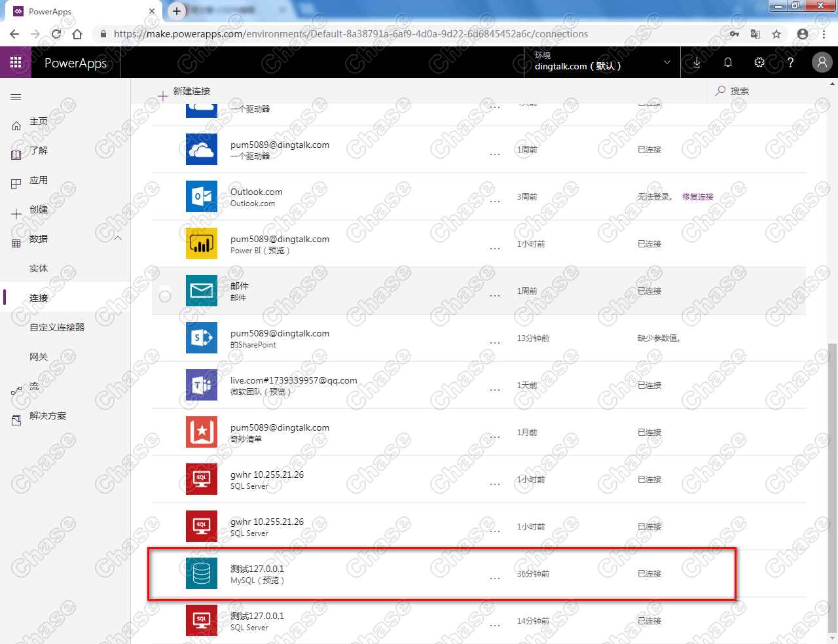Click the 微软团队 Teams connection icon
This screenshot has height=644, width=838.
(201, 385)
